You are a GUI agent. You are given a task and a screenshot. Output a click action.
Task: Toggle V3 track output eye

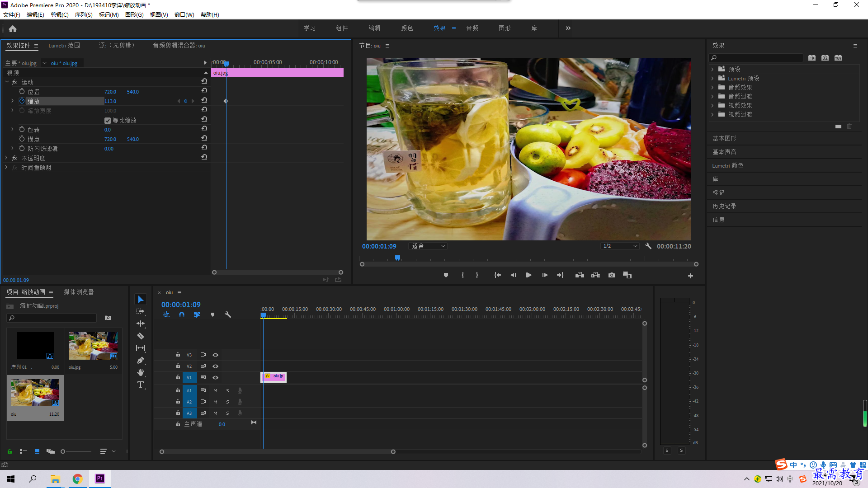click(x=216, y=355)
